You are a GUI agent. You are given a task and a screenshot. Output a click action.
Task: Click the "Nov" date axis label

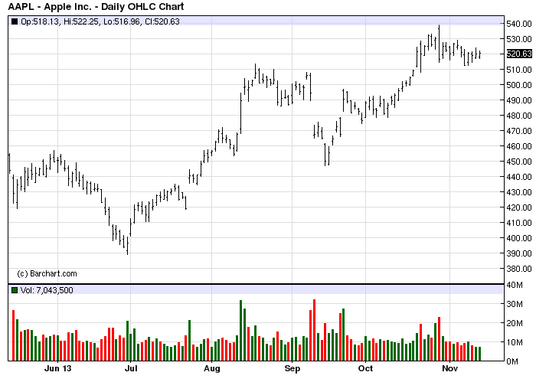[x=449, y=368]
